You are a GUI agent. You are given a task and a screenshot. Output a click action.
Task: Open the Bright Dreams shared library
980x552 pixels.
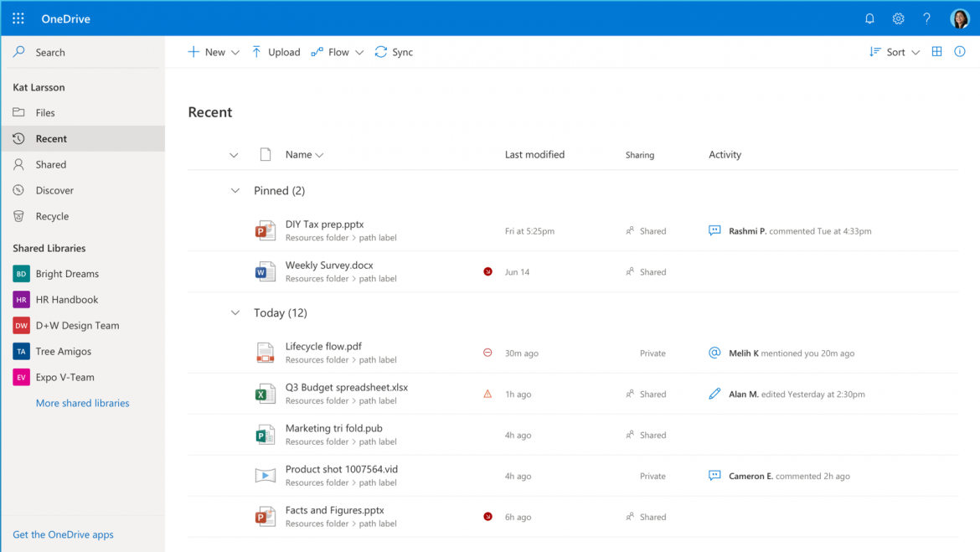tap(69, 273)
